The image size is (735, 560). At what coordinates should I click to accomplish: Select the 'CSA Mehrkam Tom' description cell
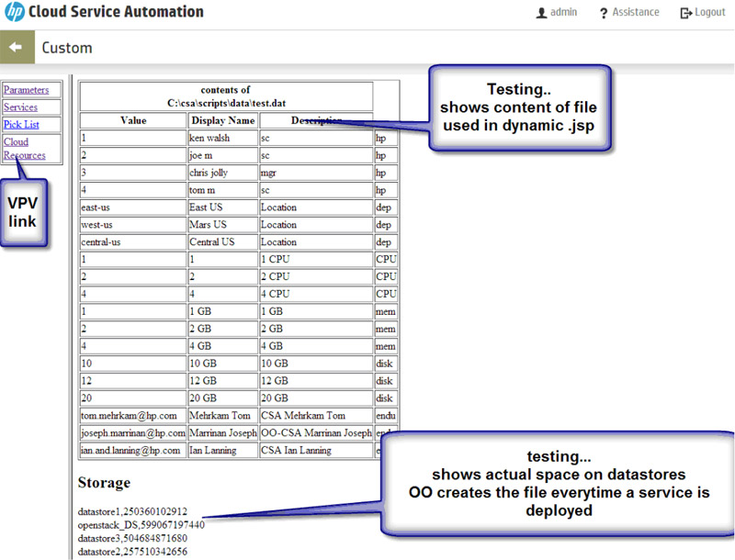(316, 415)
